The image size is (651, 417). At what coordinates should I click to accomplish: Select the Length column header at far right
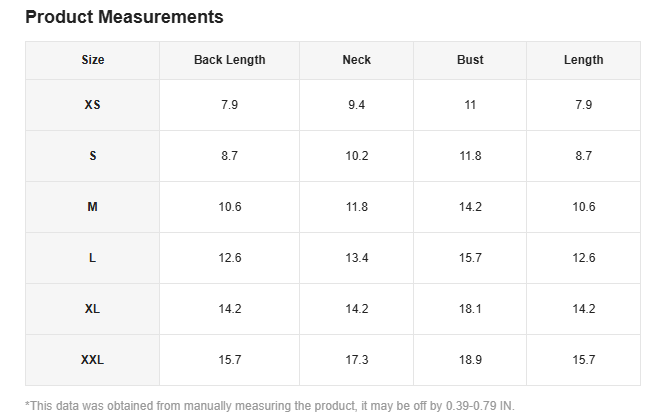pyautogui.click(x=583, y=60)
